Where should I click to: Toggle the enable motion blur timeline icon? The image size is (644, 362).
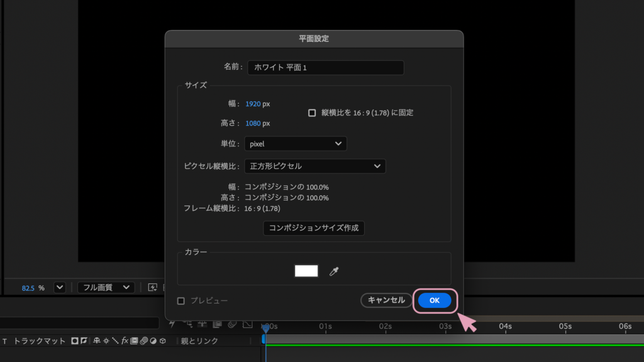click(232, 324)
